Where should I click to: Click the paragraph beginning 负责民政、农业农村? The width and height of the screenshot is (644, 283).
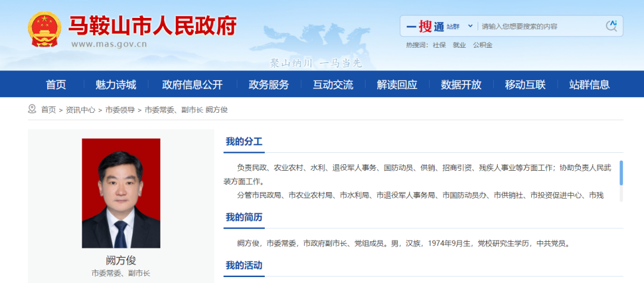[x=417, y=174]
